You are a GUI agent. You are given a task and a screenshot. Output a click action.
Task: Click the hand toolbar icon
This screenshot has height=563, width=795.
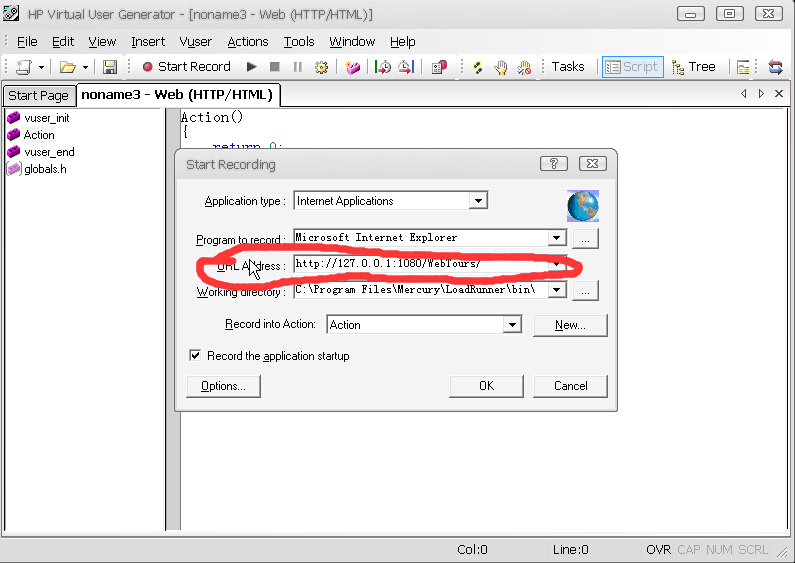pos(500,67)
